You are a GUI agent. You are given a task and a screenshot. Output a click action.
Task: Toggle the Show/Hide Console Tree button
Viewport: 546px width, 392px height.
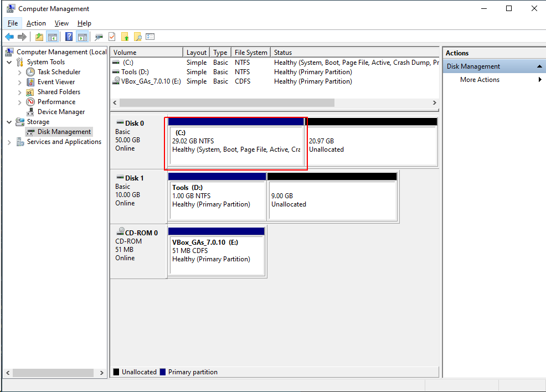53,37
